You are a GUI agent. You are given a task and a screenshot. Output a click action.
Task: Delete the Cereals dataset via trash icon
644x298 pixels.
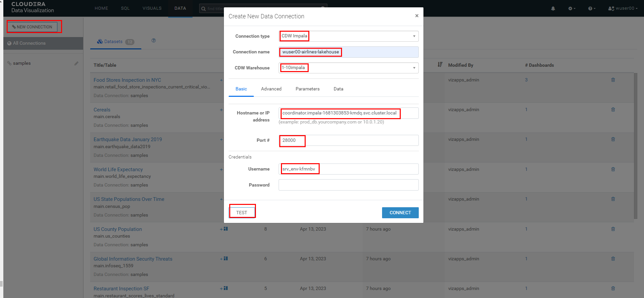tap(613, 109)
